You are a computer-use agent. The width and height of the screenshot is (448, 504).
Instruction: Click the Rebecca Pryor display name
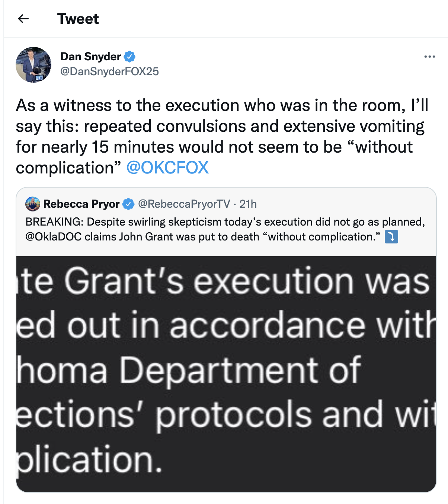click(81, 204)
